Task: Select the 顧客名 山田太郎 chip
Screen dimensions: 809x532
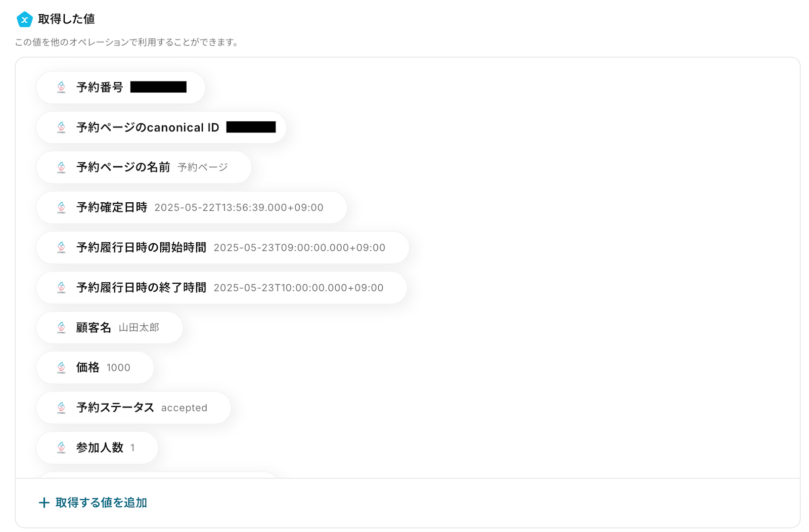Action: click(110, 328)
